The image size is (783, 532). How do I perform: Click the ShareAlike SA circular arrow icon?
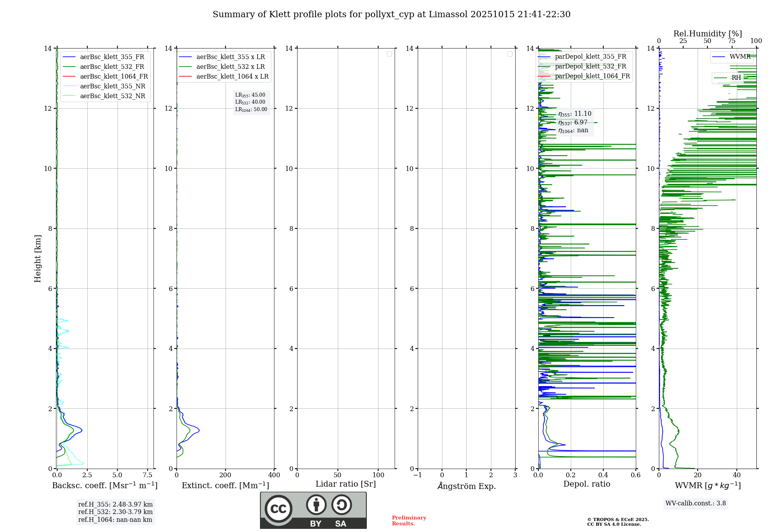click(341, 505)
